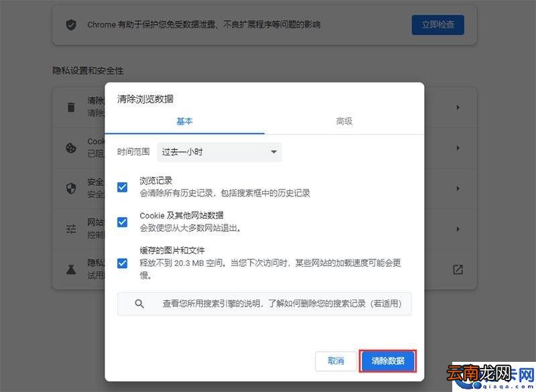Click the Cookie 及其他网站数据 label text
Screen dimensions: 536x392
(x=182, y=215)
